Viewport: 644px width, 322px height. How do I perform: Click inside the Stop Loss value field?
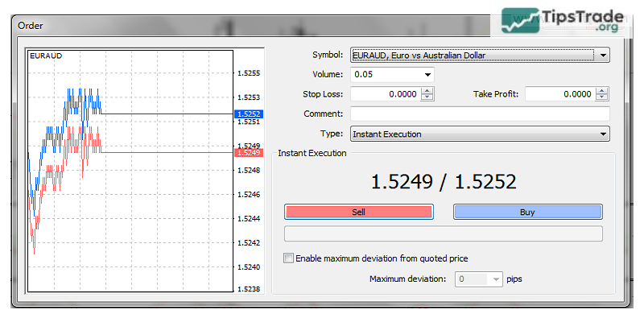[385, 94]
